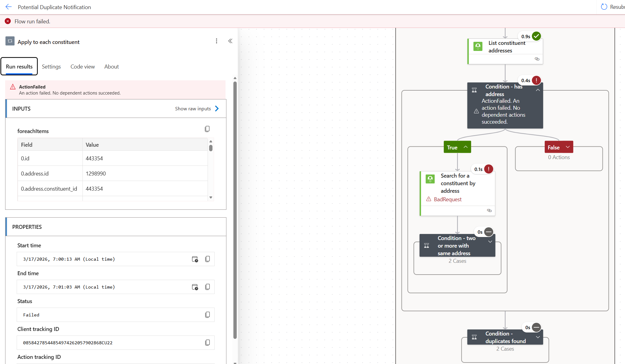Collapse the True branch
This screenshot has width=625, height=364.
[466, 147]
